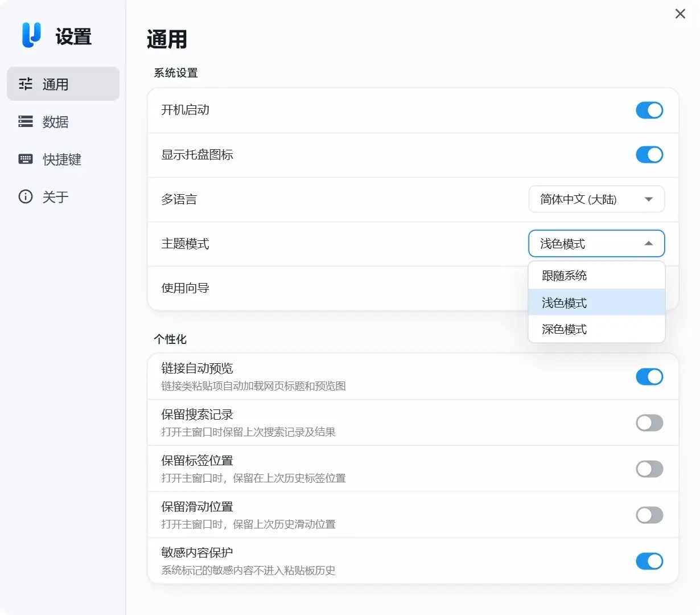Toggle the 开机启动 switch
Viewport: 700px width, 615px height.
649,110
